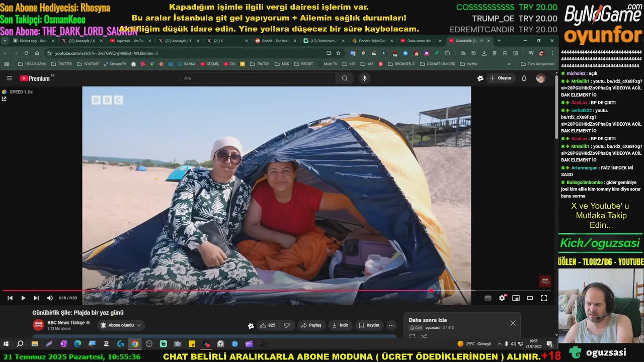Open HESAPLARIM bookmarks folder
The height and width of the screenshot is (362, 644).
(32, 64)
